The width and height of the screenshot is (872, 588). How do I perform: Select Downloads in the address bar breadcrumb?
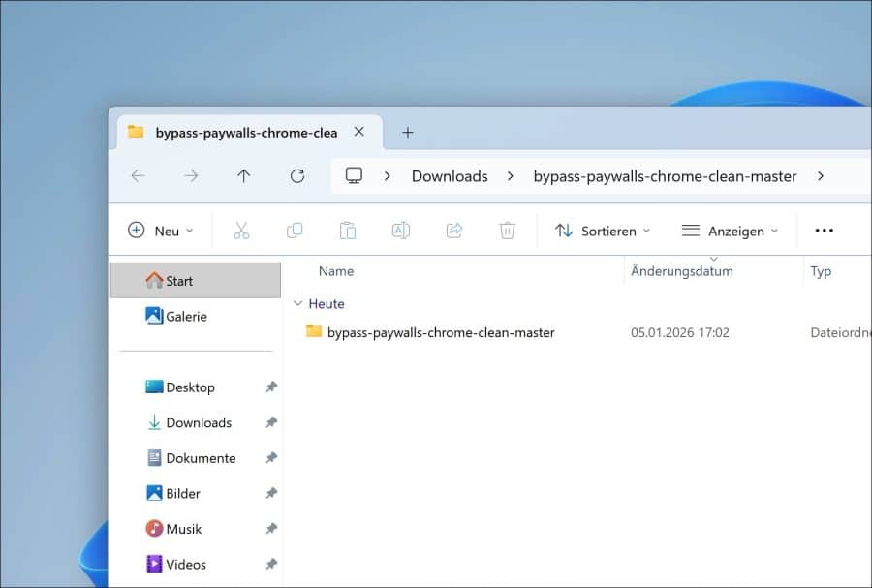pyautogui.click(x=450, y=176)
